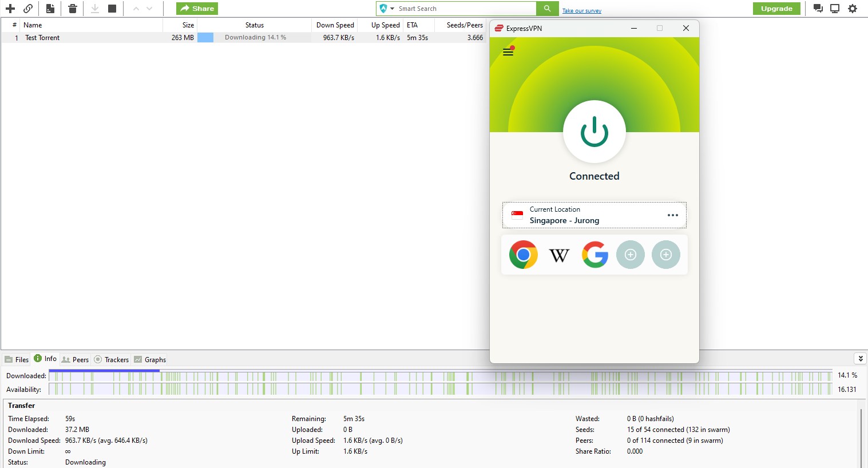Click Peers 0 of 114 connected value
Screen dimensions: 868x468
[x=675, y=441]
